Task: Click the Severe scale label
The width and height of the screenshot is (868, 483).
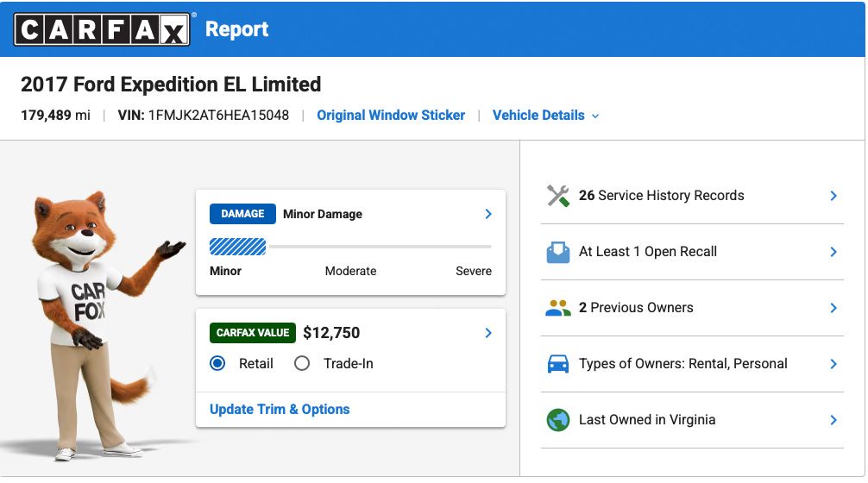Action: 474,271
